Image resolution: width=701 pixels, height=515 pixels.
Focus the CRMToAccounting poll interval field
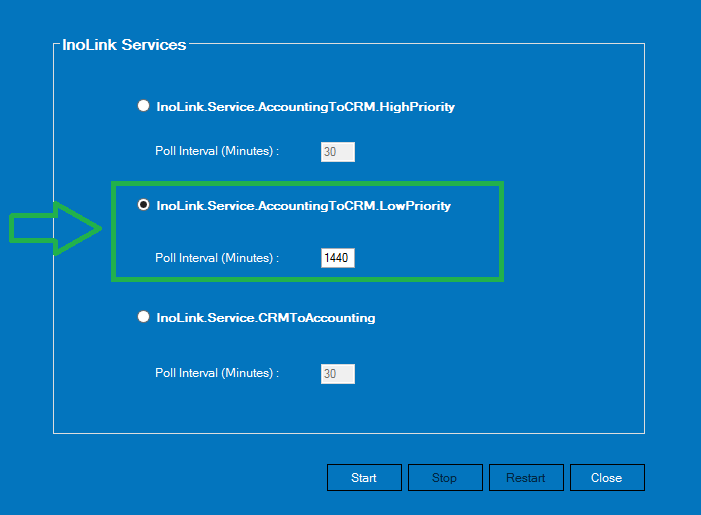tap(338, 374)
